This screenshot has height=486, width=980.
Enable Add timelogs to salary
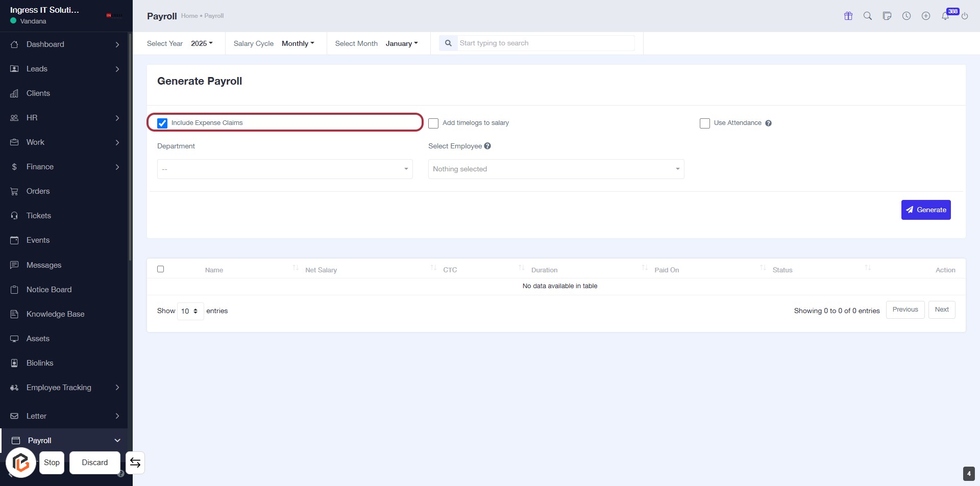[x=433, y=123]
